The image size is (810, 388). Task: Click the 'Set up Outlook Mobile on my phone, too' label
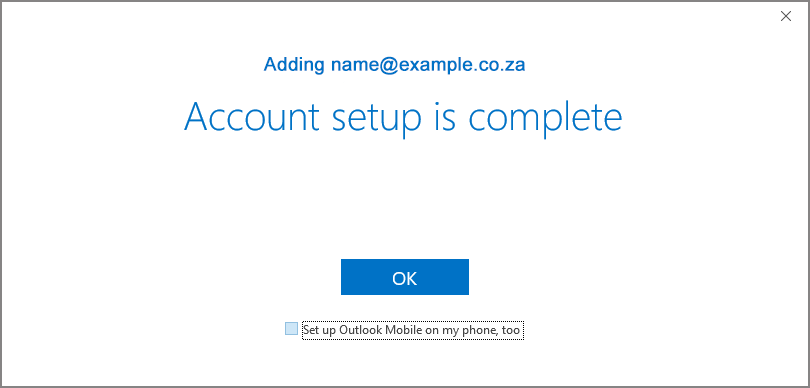(411, 330)
